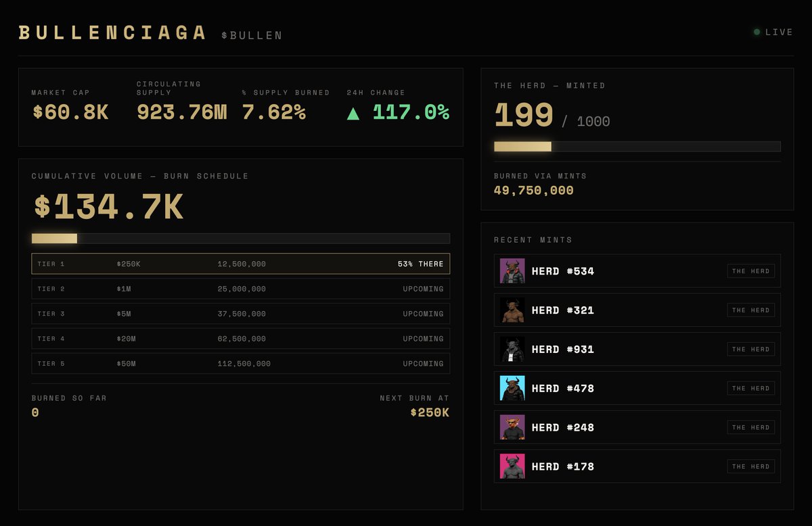Click the $250K next burn value
Image resolution: width=812 pixels, height=526 pixels.
[x=430, y=412]
